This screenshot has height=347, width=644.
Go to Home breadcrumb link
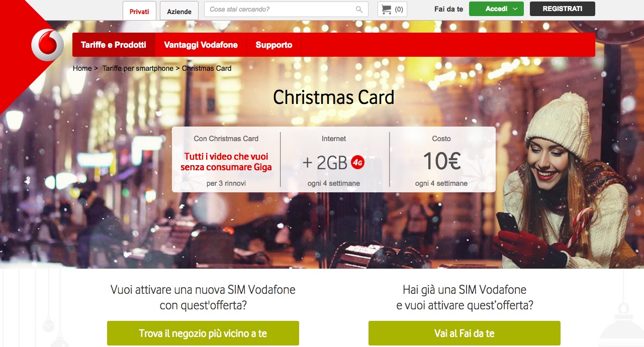click(x=82, y=68)
